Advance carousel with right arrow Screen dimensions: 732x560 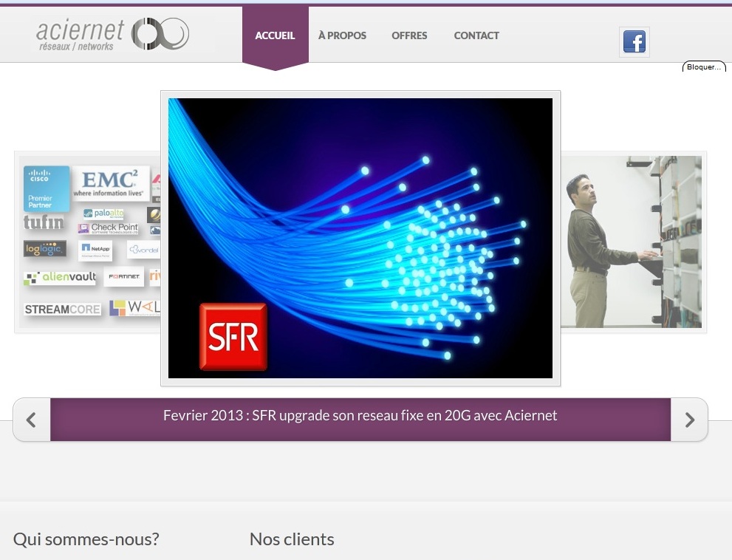(x=689, y=420)
